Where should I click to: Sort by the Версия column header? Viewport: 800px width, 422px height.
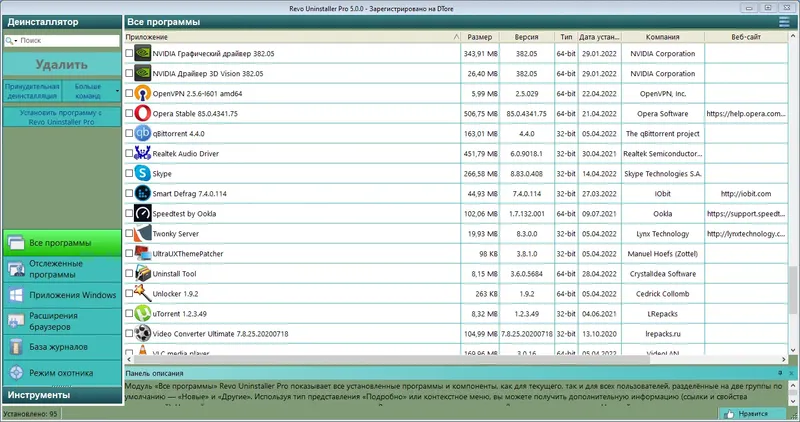tap(527, 37)
